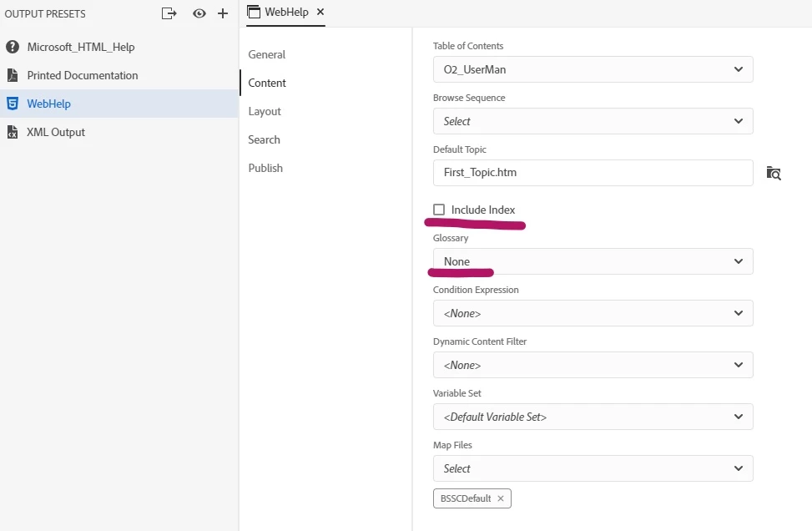
Task: Switch to the General settings tab
Action: 266,54
